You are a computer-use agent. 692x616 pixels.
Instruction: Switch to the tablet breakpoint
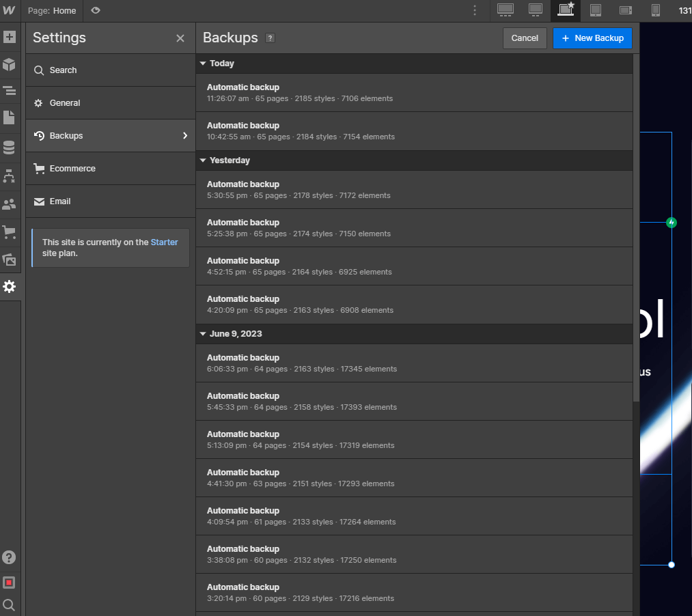pyautogui.click(x=596, y=11)
